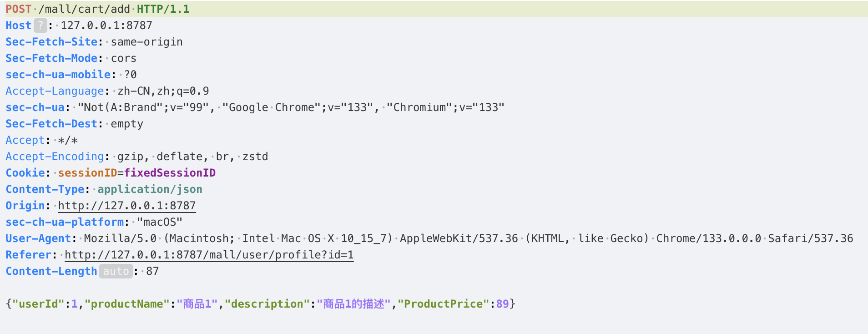
Task: Toggle the auto badge beside Content-Length
Action: point(116,271)
